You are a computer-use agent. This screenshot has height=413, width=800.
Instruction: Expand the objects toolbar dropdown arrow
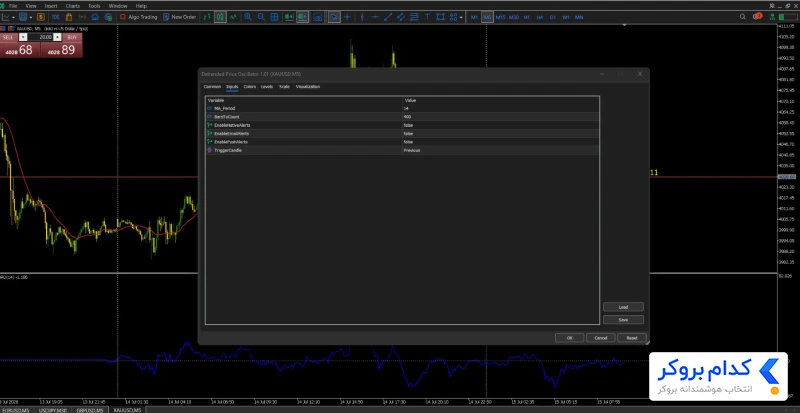click(x=461, y=17)
